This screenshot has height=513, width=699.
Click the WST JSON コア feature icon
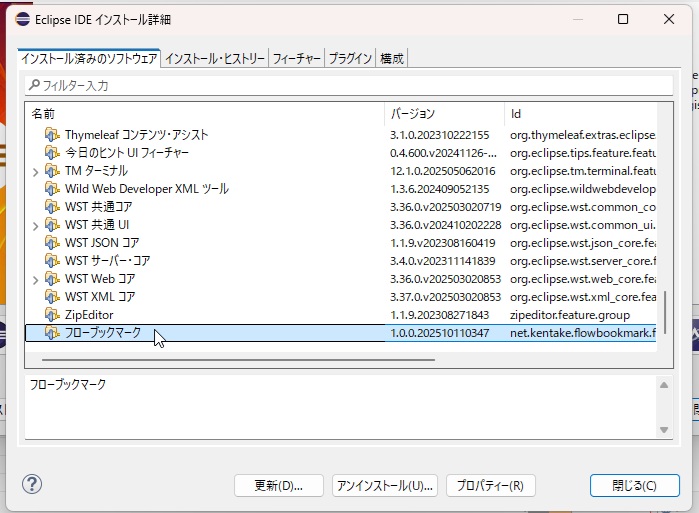52,243
